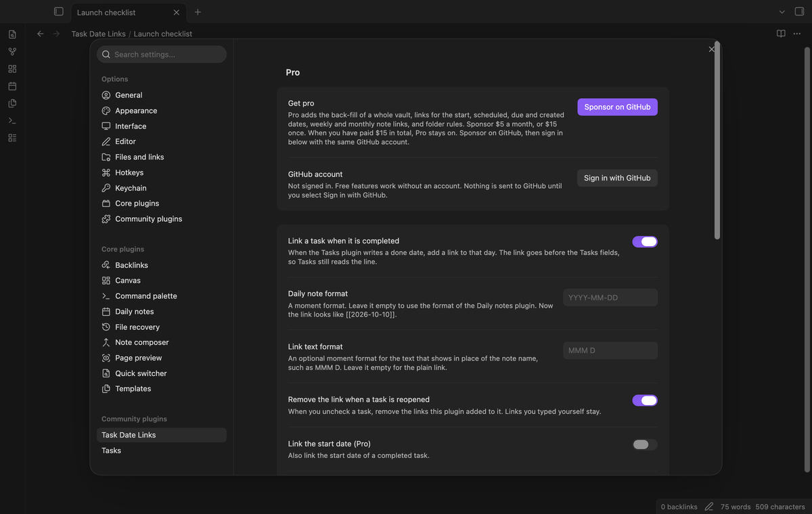This screenshot has height=514, width=812.
Task: Open graph view ribbon icon
Action: (x=12, y=51)
